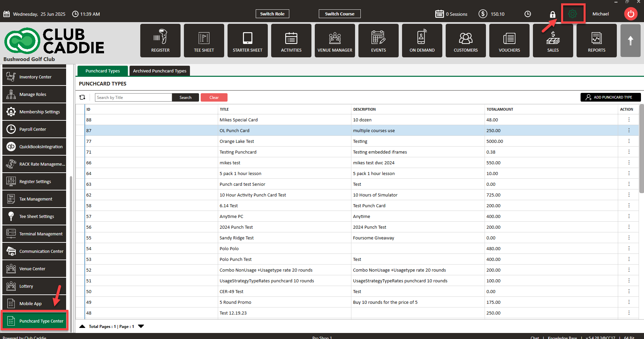
Task: Click the red power logout button
Action: point(631,14)
